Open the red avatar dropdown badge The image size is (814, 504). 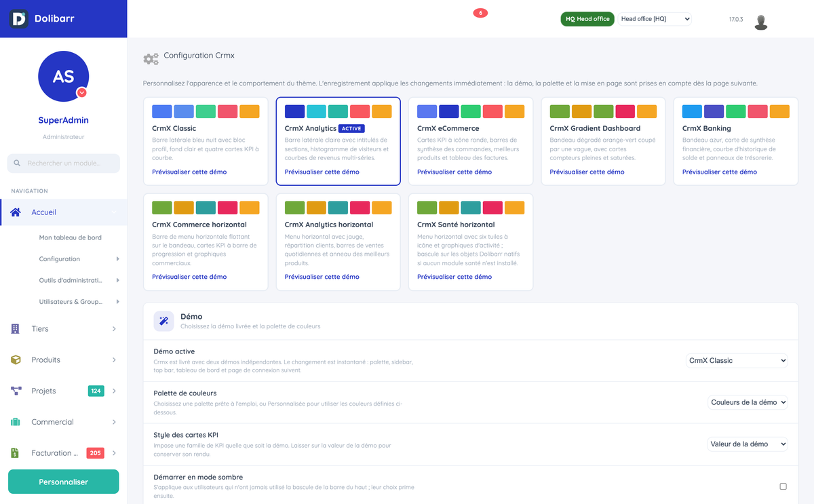81,93
